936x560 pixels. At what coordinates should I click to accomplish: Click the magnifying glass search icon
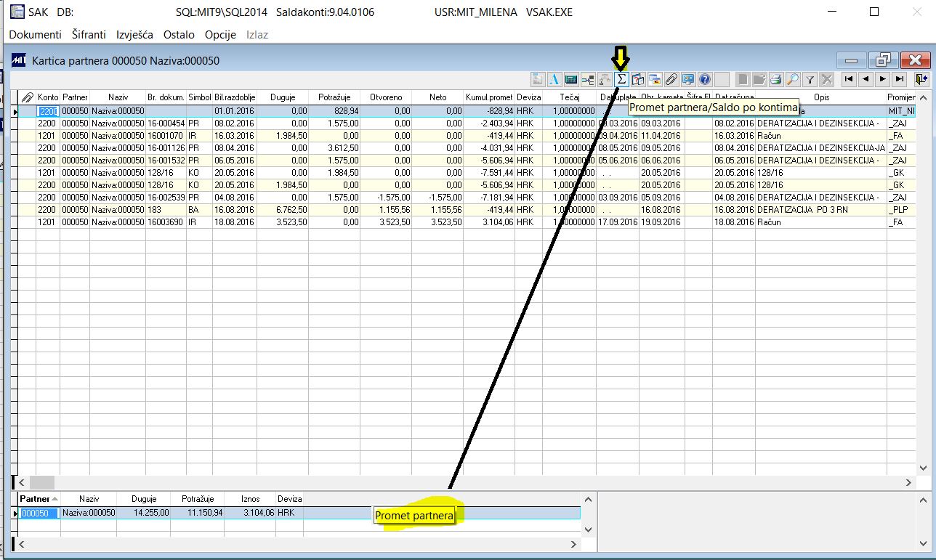793,79
